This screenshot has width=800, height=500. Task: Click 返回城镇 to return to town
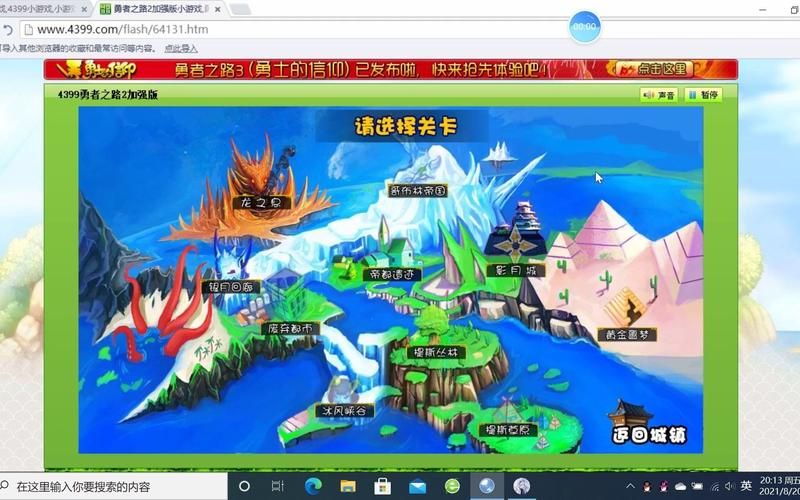pos(649,435)
